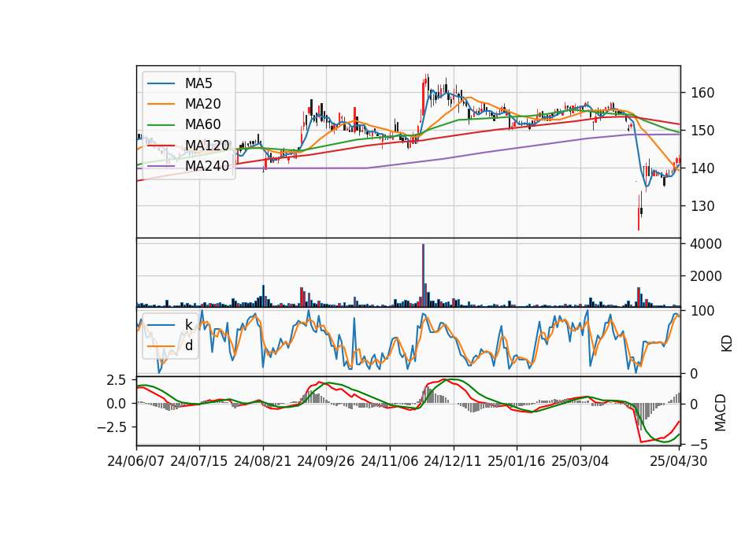Click the 100 KD axis tick
This screenshot has height=543, width=756.
[702, 311]
